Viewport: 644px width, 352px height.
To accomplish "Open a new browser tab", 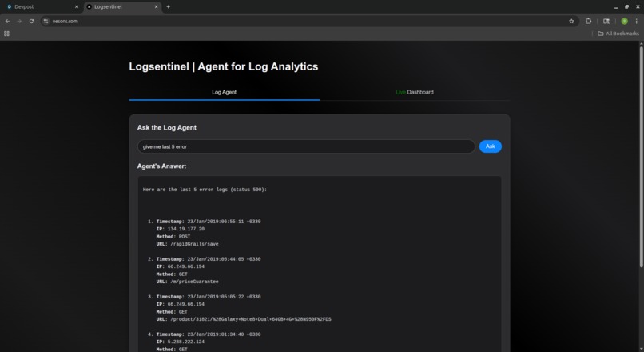I will click(x=169, y=7).
